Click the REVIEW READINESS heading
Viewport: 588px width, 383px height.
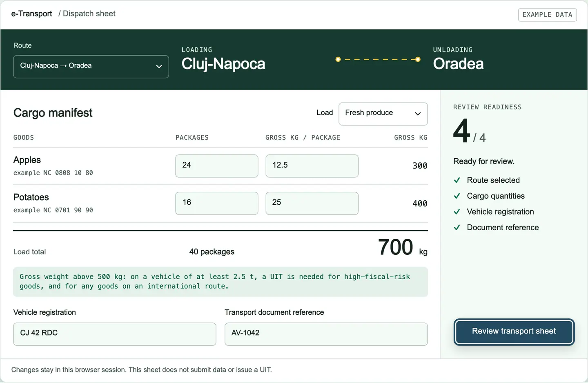point(488,107)
